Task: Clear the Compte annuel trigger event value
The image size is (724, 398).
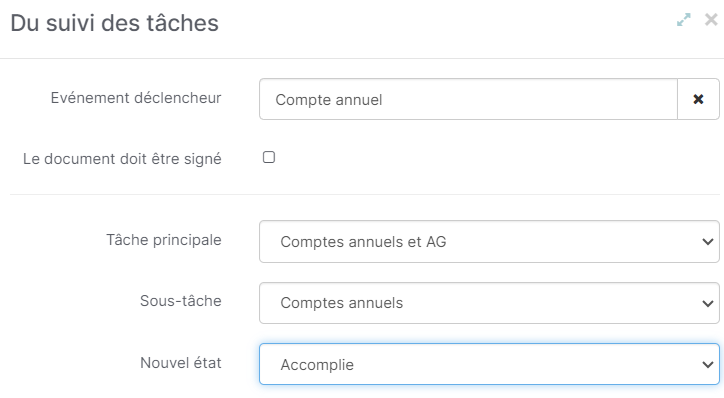Action: pos(698,99)
